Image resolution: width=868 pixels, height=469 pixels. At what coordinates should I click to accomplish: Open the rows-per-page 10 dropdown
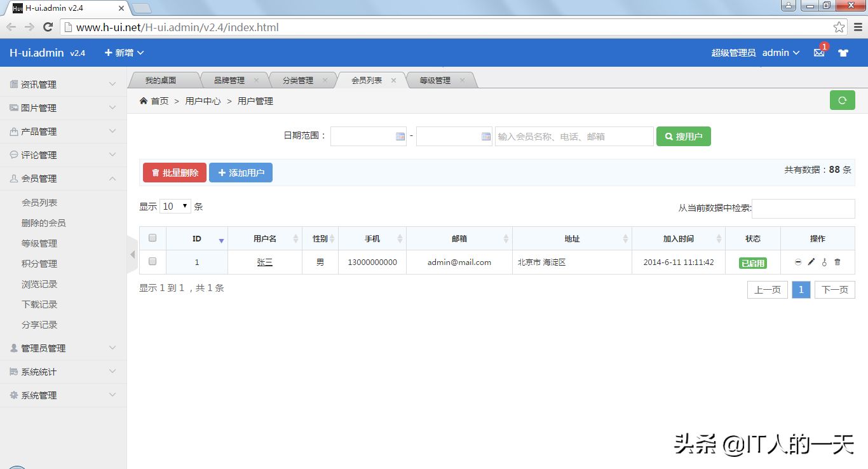pos(175,206)
